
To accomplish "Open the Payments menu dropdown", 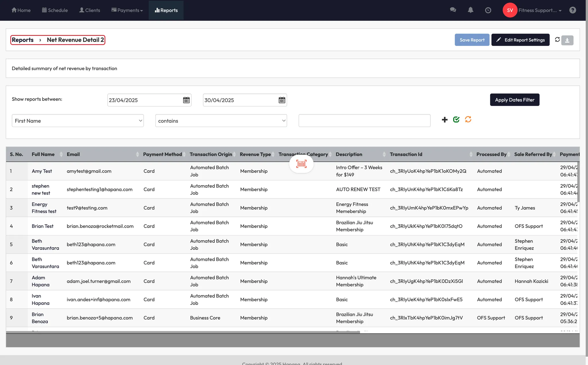I will pos(127,10).
